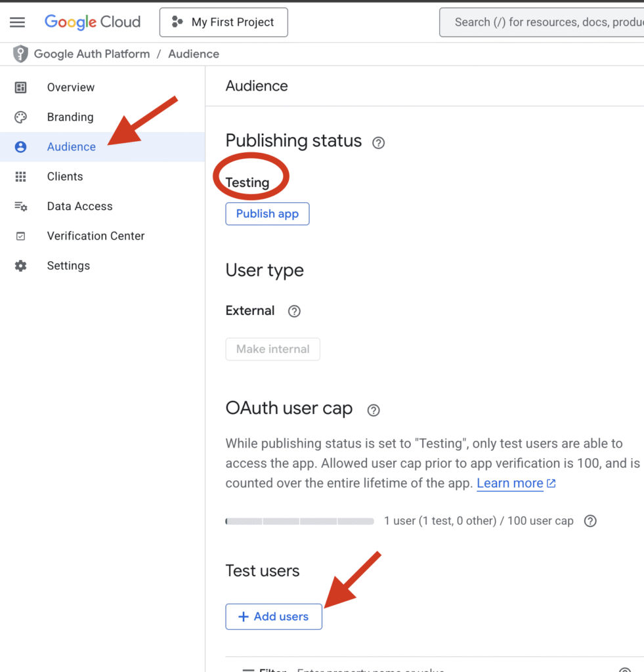Open the hamburger navigation menu
This screenshot has width=644, height=672.
pyautogui.click(x=18, y=22)
